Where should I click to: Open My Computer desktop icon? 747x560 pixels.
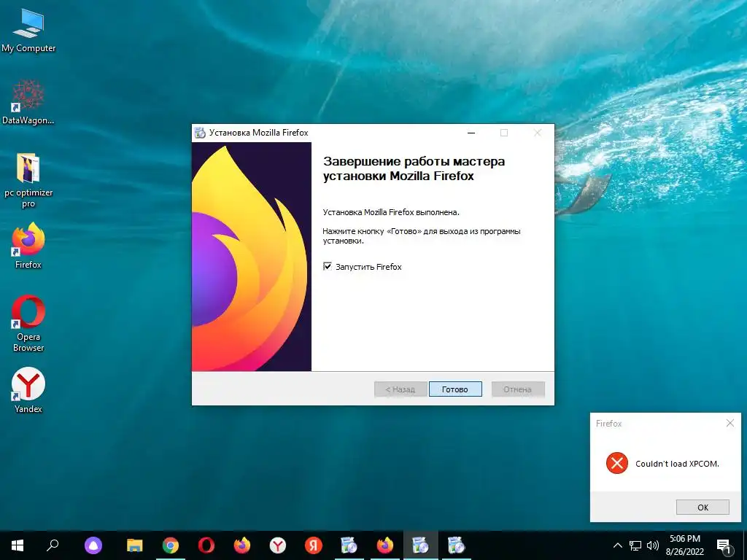[x=28, y=31]
